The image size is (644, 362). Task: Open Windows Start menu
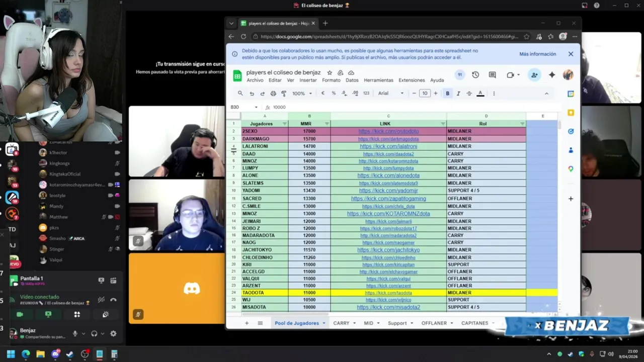tap(11, 354)
